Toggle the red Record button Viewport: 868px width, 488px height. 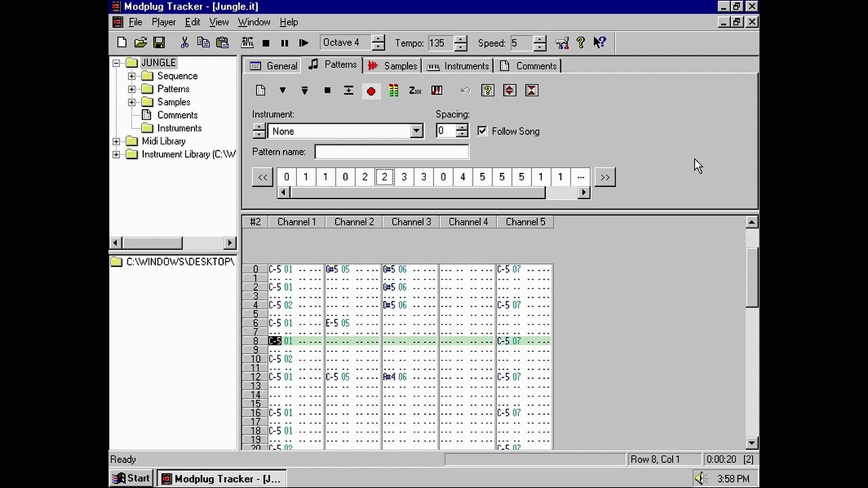tap(371, 91)
